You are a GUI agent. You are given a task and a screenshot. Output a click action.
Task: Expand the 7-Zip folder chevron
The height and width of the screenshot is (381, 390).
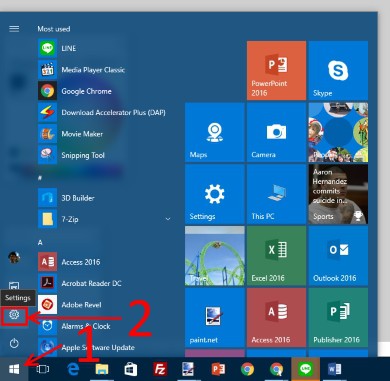(x=168, y=219)
